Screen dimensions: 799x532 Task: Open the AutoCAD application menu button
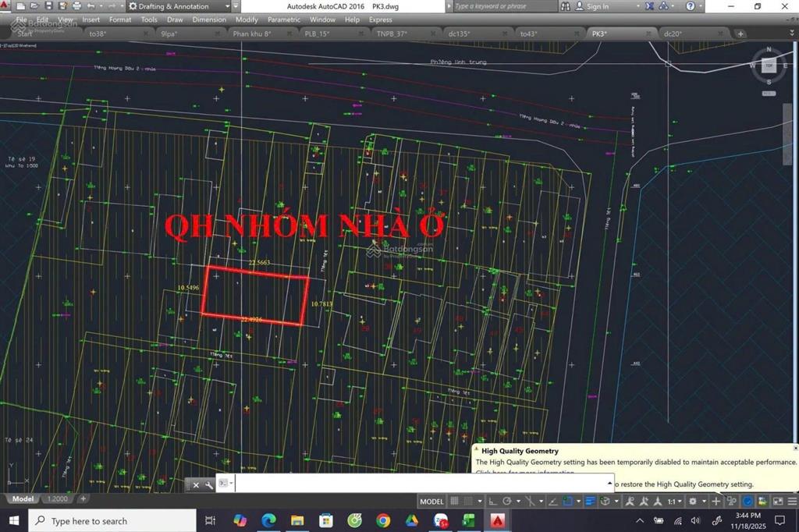click(5, 6)
